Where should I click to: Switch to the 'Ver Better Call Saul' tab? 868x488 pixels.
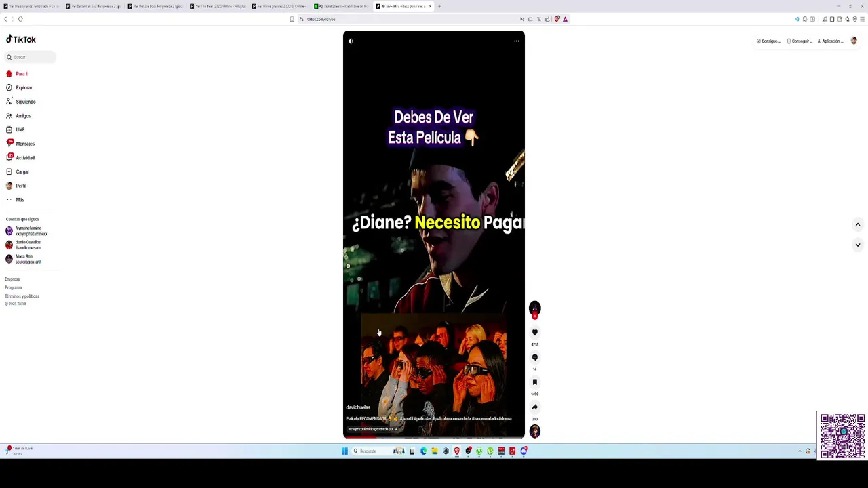(x=94, y=6)
